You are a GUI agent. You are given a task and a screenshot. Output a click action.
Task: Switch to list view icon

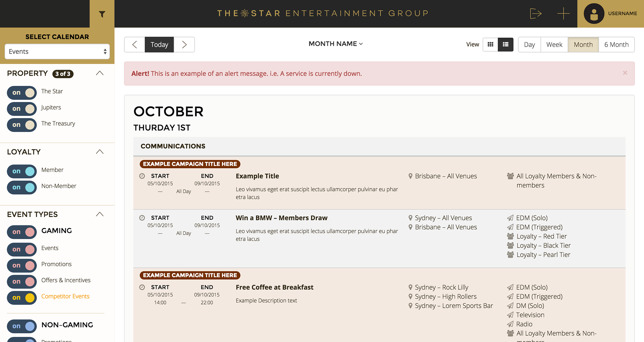pyautogui.click(x=505, y=44)
